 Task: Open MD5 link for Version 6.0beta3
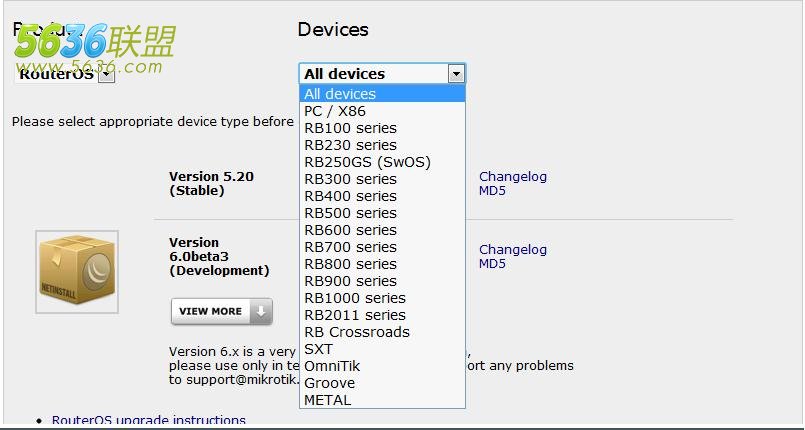coord(492,264)
